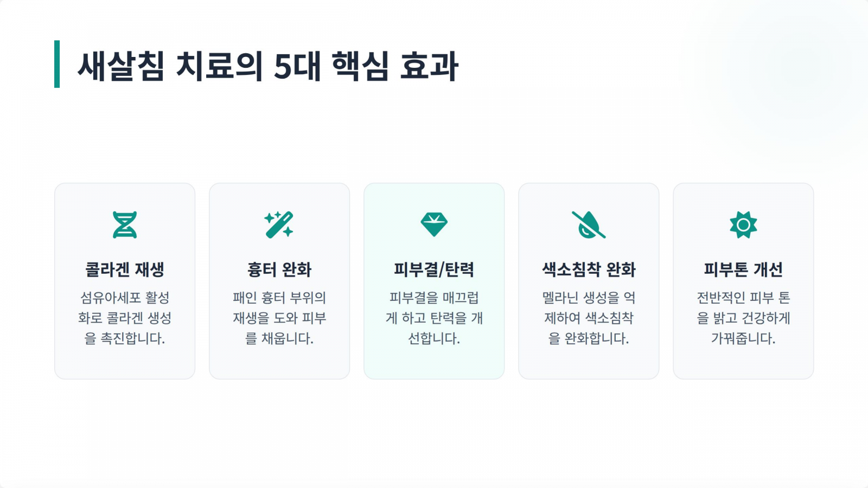
Task: Select the 콜라겐 재생 card heading
Action: 125,269
